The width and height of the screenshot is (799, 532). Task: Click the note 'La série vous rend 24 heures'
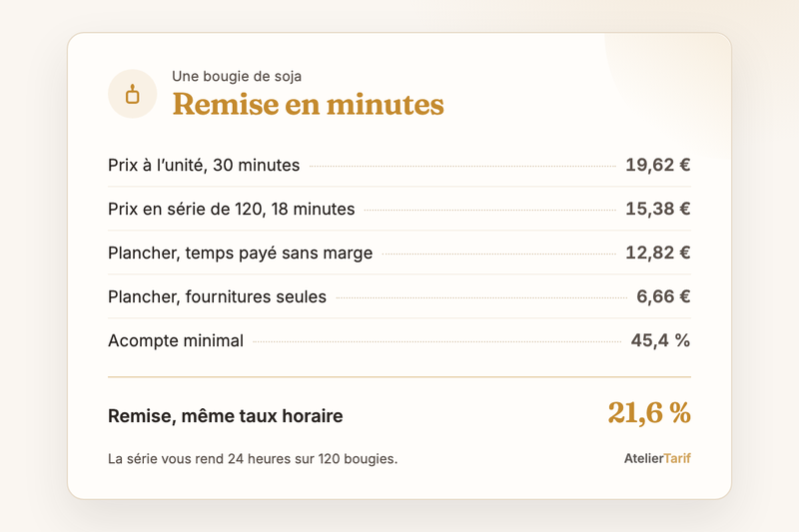point(253,459)
